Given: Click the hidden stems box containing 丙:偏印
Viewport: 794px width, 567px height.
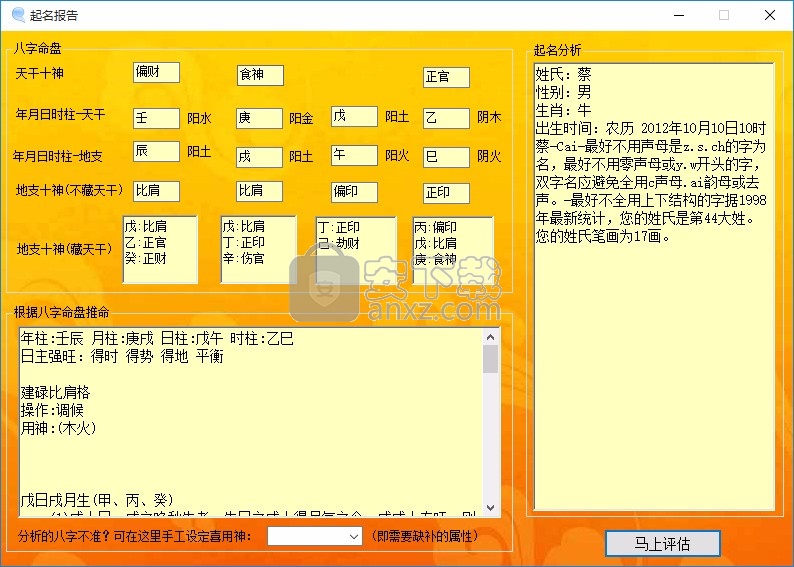Looking at the screenshot, I should click(453, 251).
